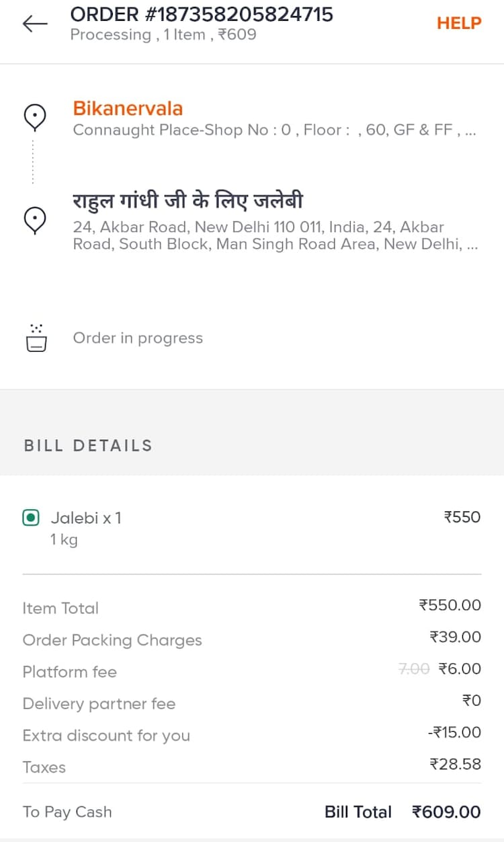Open HELP for this order
The width and height of the screenshot is (504, 842).
point(459,24)
